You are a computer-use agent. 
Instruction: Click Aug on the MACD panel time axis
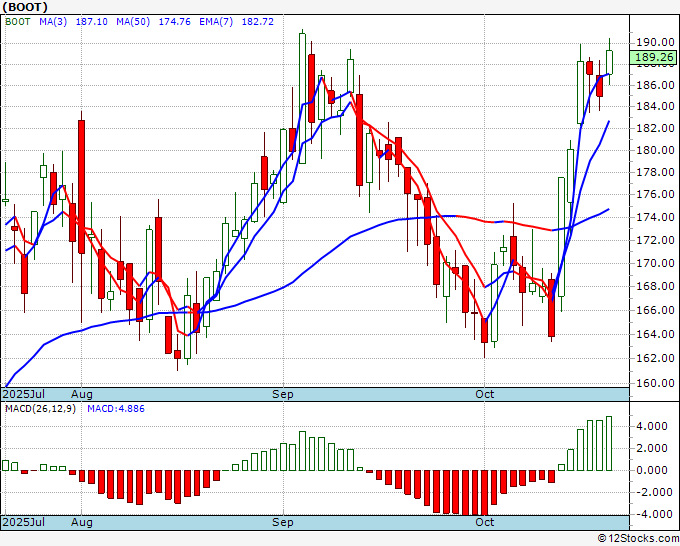[82, 522]
